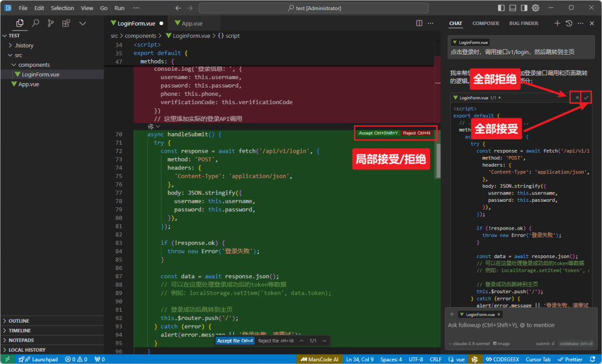This screenshot has width=602, height=364.
Task: Open chat history in the AI panel
Action: click(x=569, y=23)
